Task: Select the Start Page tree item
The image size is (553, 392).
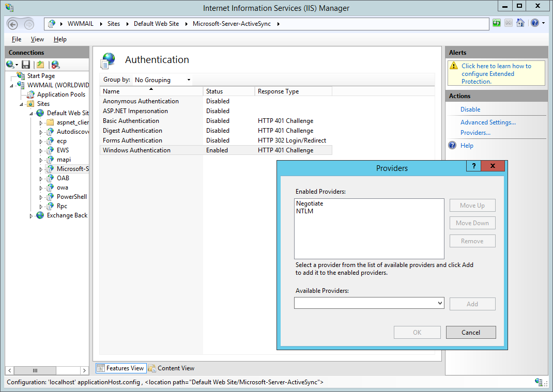Action: tap(41, 76)
